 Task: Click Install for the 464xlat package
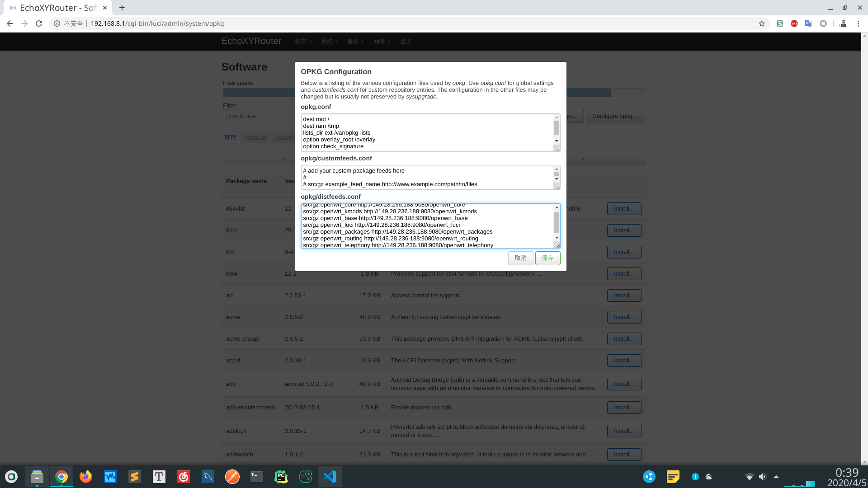pyautogui.click(x=624, y=209)
